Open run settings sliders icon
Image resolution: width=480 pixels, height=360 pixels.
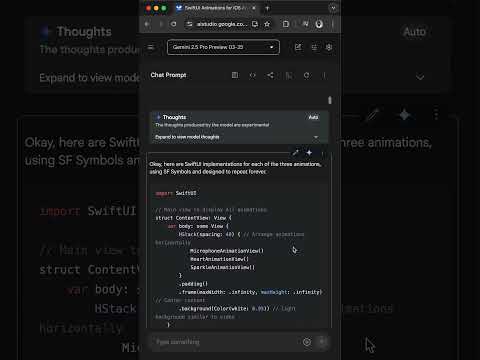tap(314, 47)
